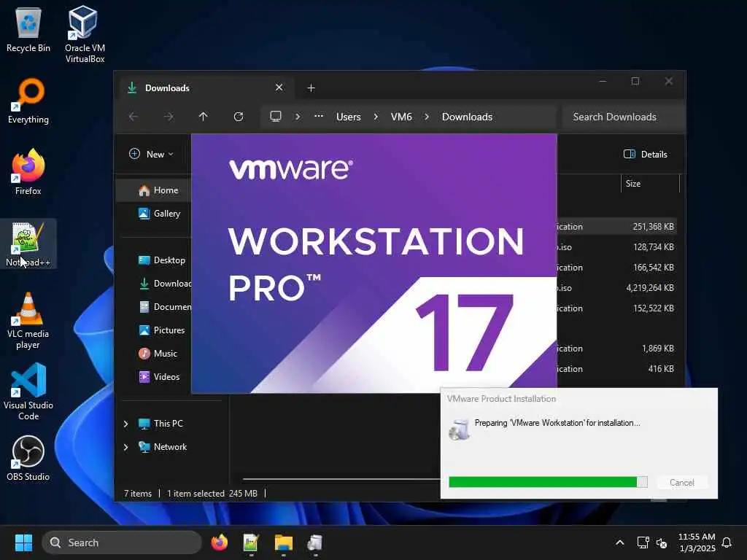The height and width of the screenshot is (560, 747).
Task: Select the 1,869 KB file row
Action: point(617,349)
